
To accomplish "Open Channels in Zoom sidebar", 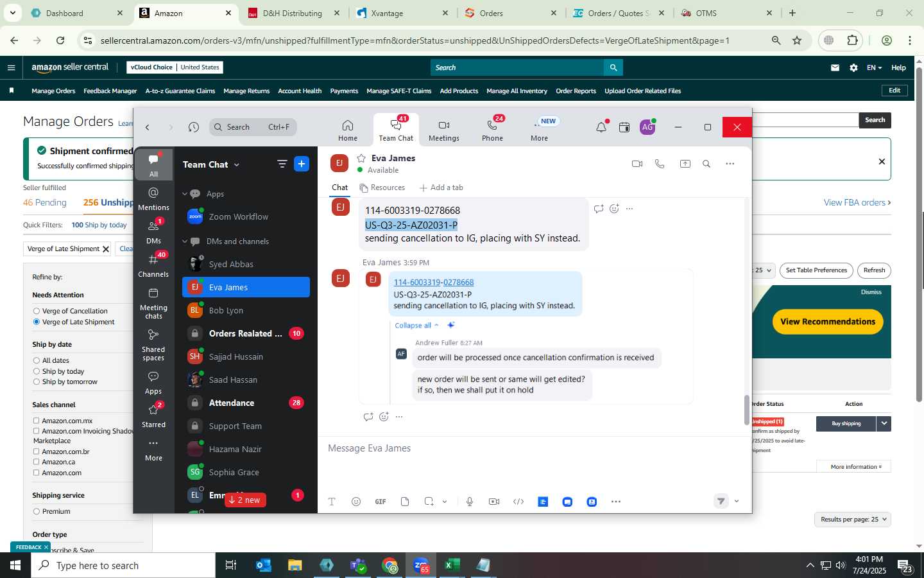I will pos(153,265).
